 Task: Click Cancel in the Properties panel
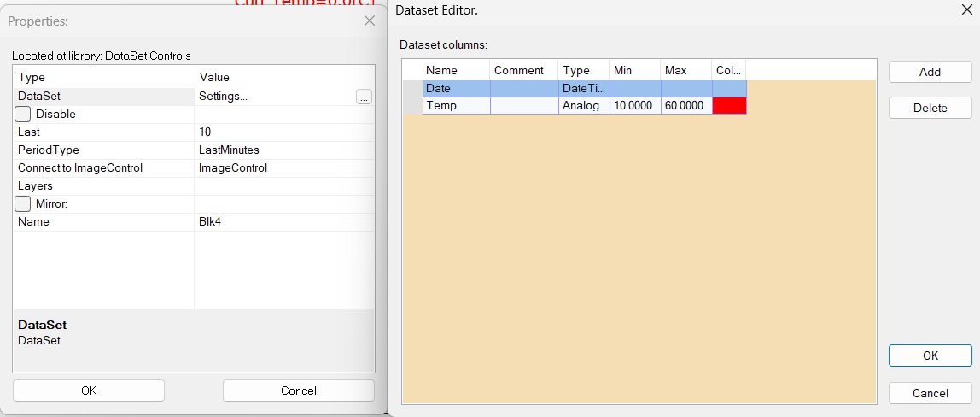[x=298, y=391]
